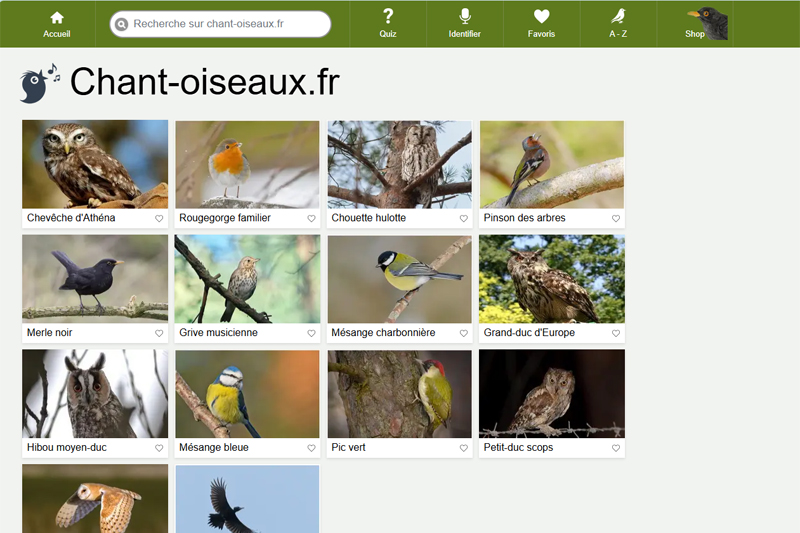The width and height of the screenshot is (800, 533).
Task: Go to Accueil home icon
Action: click(57, 18)
